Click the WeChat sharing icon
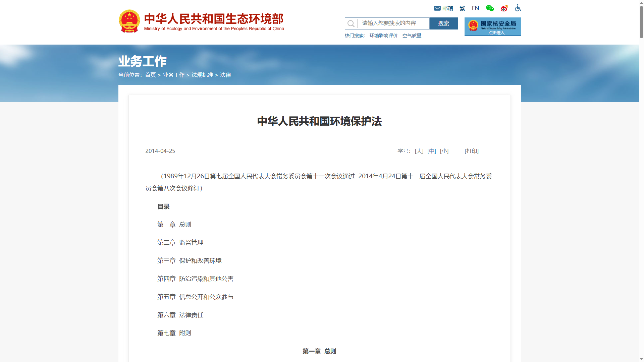This screenshot has height=362, width=644. pyautogui.click(x=490, y=8)
